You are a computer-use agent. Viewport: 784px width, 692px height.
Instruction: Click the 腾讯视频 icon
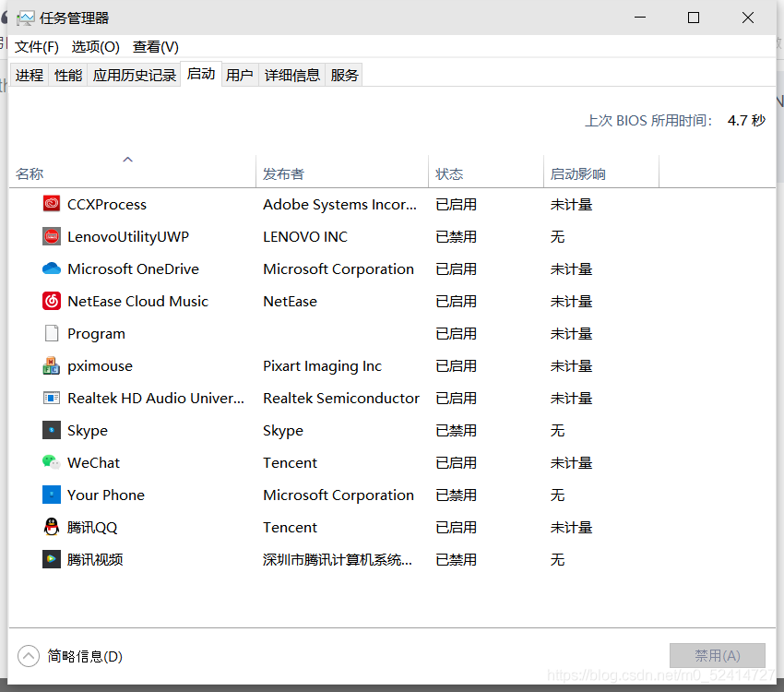(52, 559)
